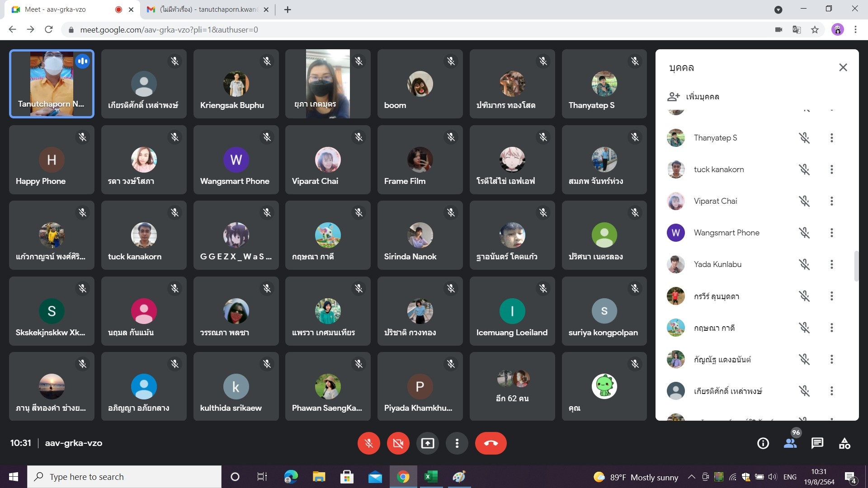Open a new browser tab
This screenshot has width=868, height=488.
pyautogui.click(x=288, y=9)
